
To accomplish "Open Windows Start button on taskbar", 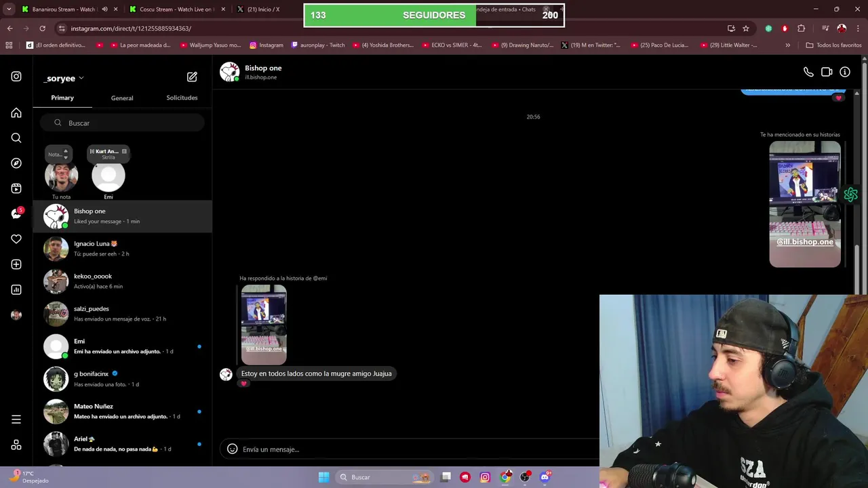I will tap(323, 477).
